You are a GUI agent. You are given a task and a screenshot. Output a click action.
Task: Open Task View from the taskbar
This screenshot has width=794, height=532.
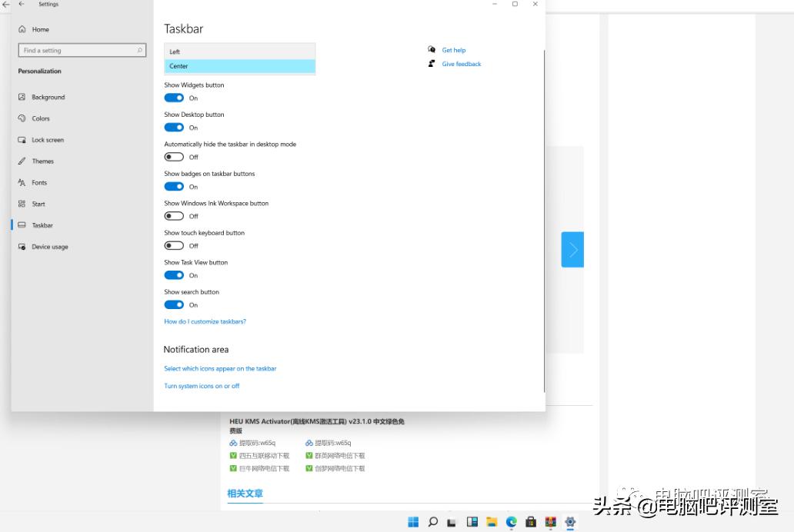452,521
